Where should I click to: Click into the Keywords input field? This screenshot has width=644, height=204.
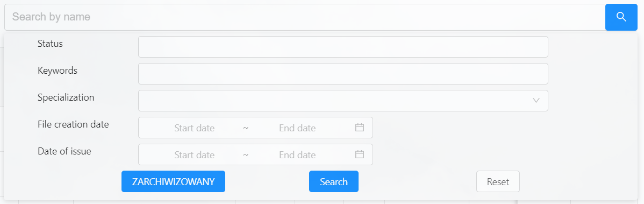point(343,74)
